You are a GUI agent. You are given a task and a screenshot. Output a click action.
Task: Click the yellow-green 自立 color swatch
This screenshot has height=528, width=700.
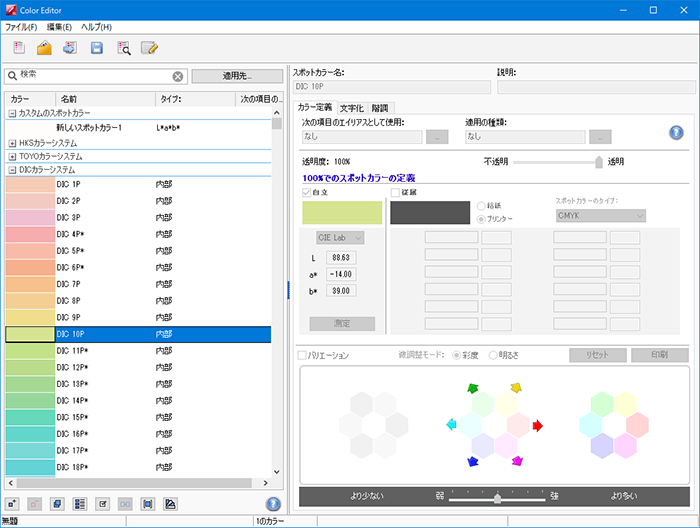click(x=342, y=212)
